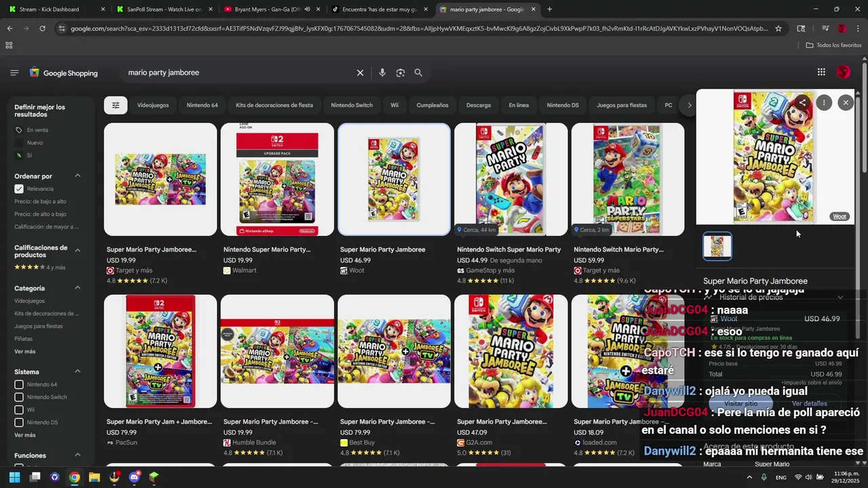Select the Videojuegos filter chip

[153, 105]
